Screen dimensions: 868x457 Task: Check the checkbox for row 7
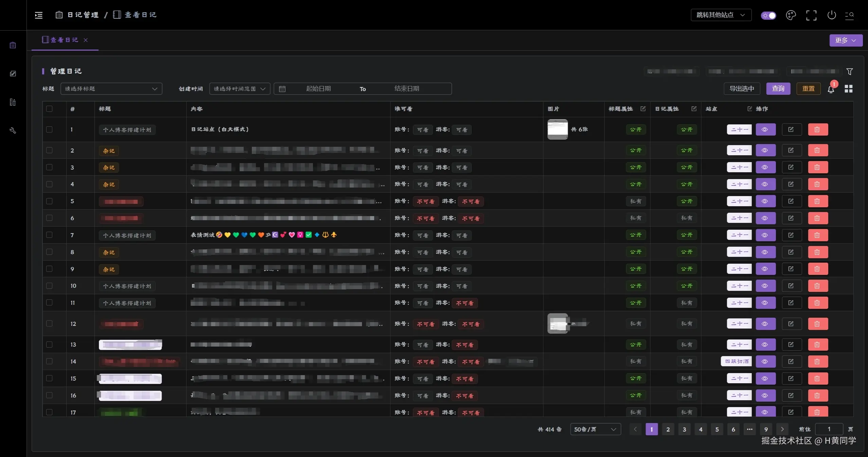(49, 235)
